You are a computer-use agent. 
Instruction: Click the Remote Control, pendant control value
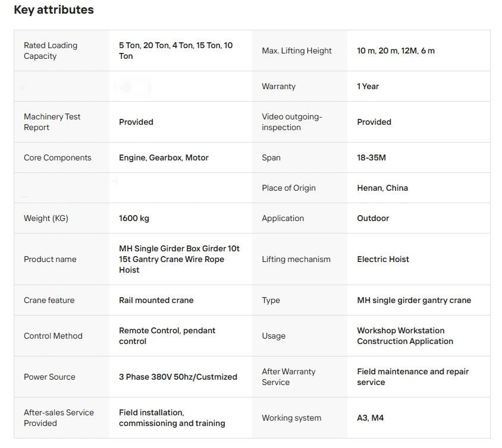click(x=167, y=336)
